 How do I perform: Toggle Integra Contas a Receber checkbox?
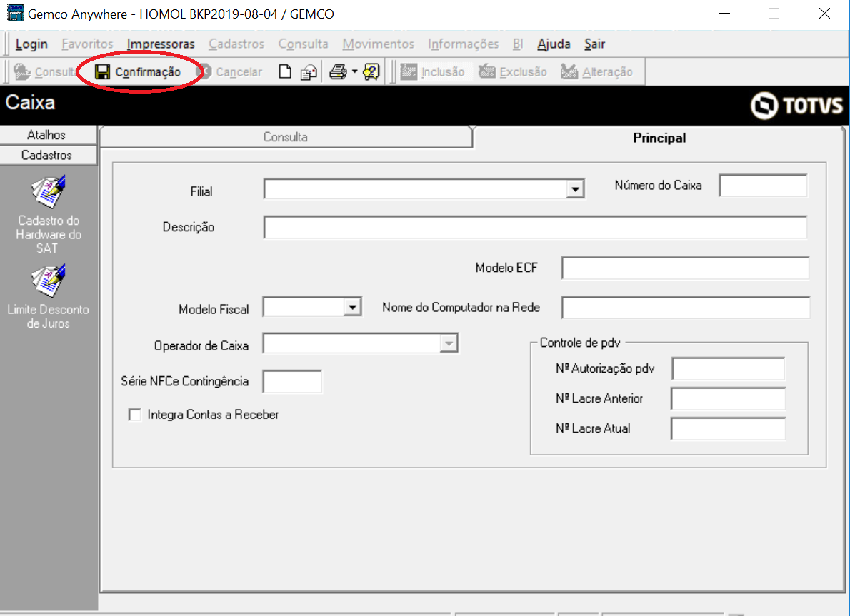(134, 415)
